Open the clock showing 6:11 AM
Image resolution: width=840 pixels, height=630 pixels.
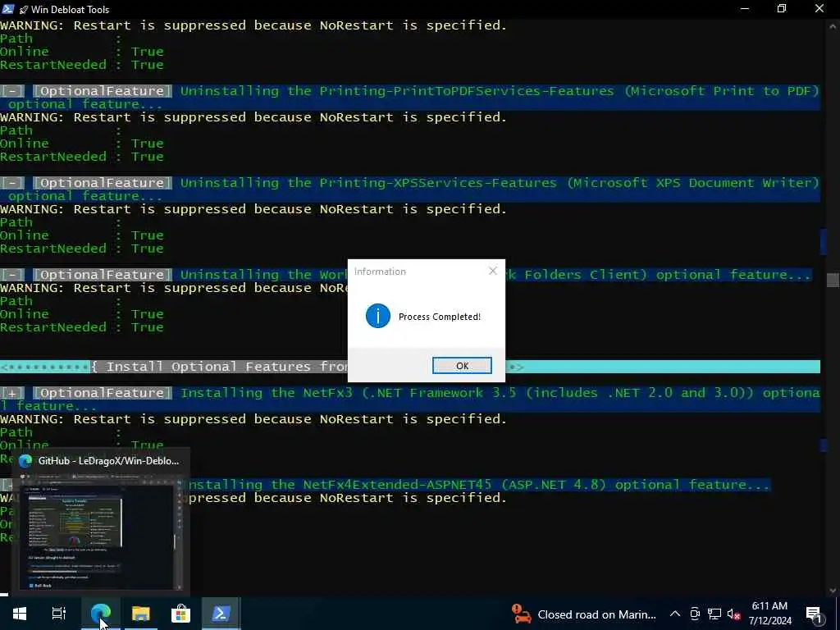(x=769, y=614)
